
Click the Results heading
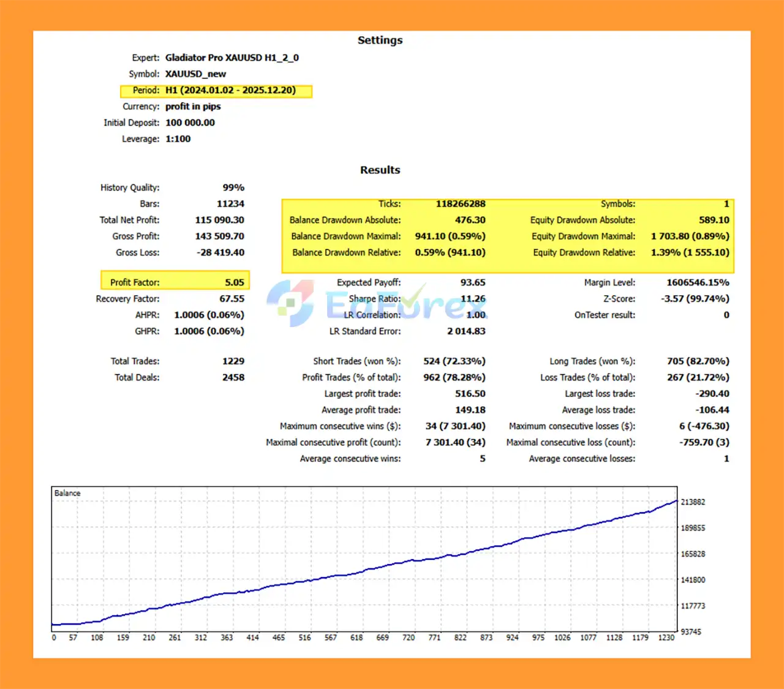(x=380, y=170)
